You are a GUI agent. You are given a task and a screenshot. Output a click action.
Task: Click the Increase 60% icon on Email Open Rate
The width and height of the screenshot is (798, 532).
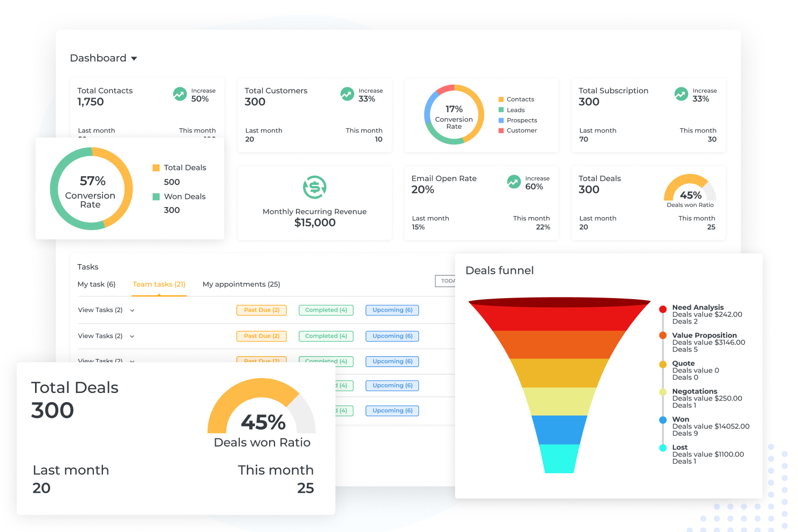(x=514, y=182)
